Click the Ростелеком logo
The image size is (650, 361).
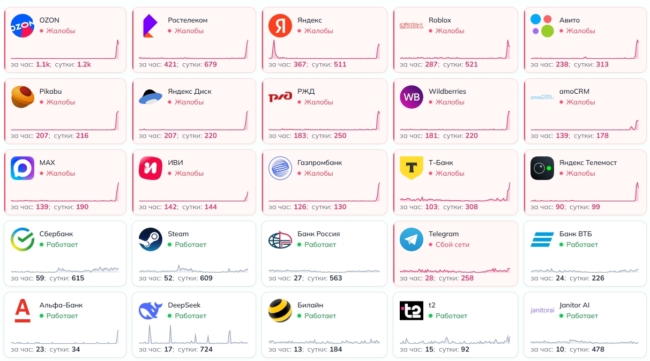point(150,26)
